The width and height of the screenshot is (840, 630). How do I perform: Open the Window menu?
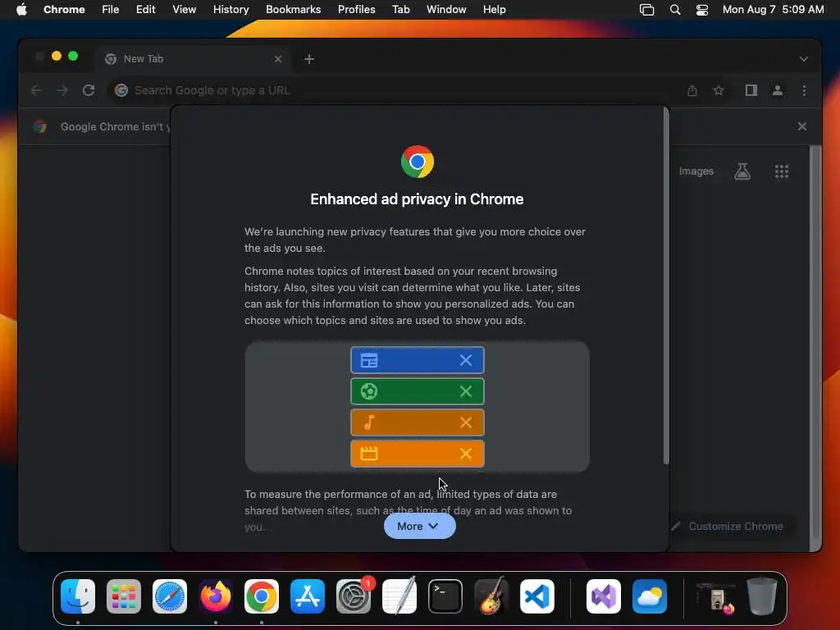446,10
